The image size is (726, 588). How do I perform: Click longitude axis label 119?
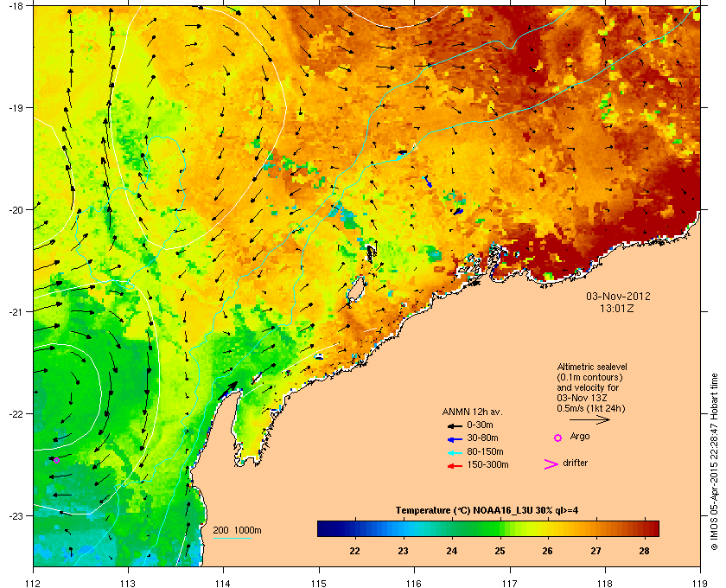(x=699, y=583)
